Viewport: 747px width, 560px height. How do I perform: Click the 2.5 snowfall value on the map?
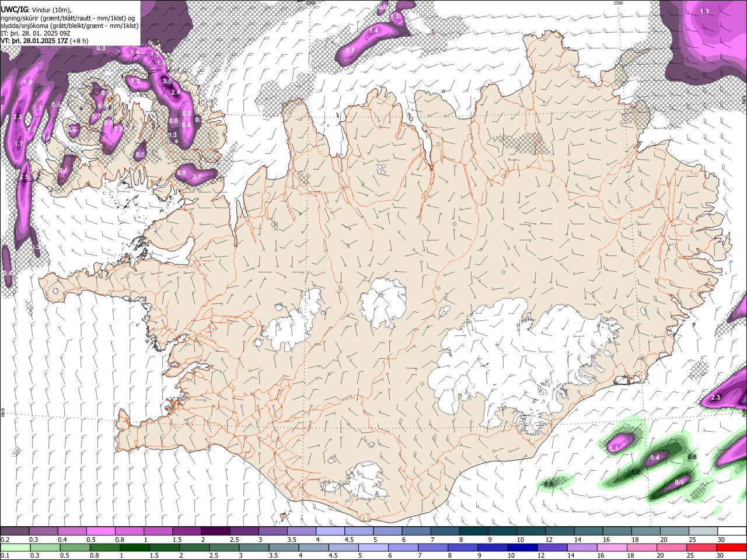pyautogui.click(x=23, y=177)
